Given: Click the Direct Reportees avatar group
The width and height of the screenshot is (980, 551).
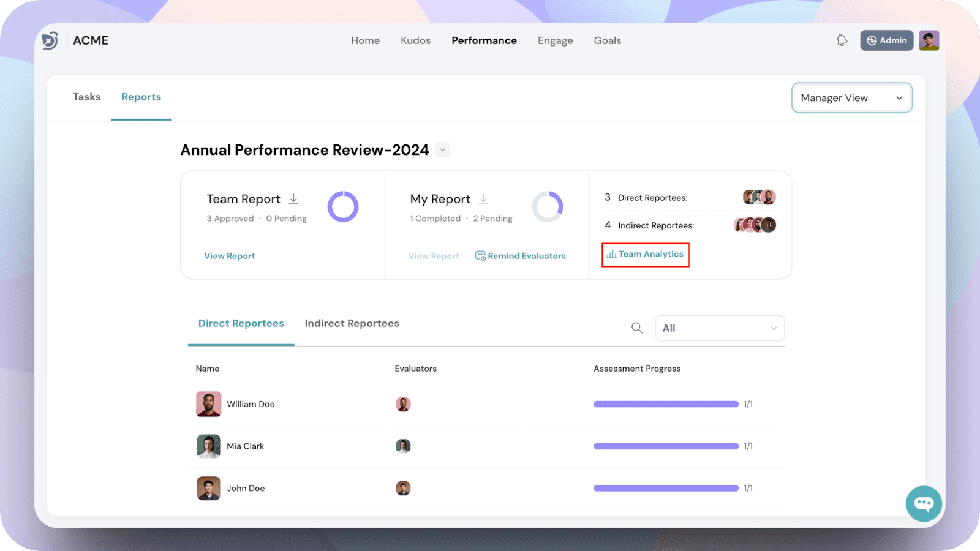Looking at the screenshot, I should pos(759,197).
